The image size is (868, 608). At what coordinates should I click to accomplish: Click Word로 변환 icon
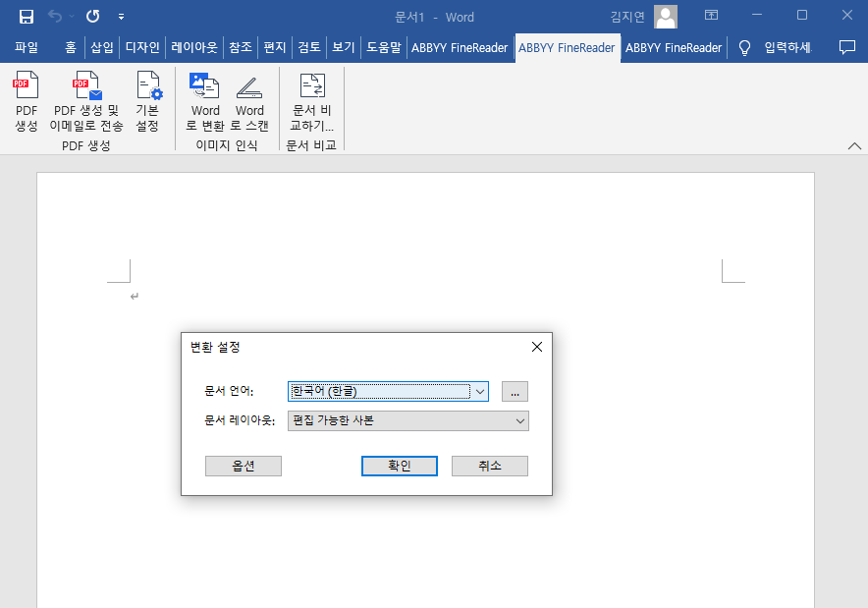coord(205,101)
